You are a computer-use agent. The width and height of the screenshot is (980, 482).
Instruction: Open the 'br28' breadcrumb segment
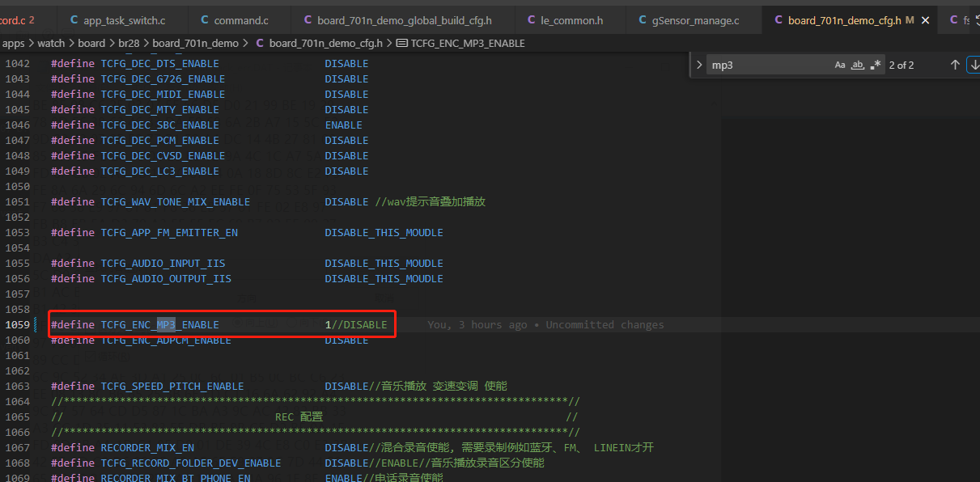click(129, 43)
